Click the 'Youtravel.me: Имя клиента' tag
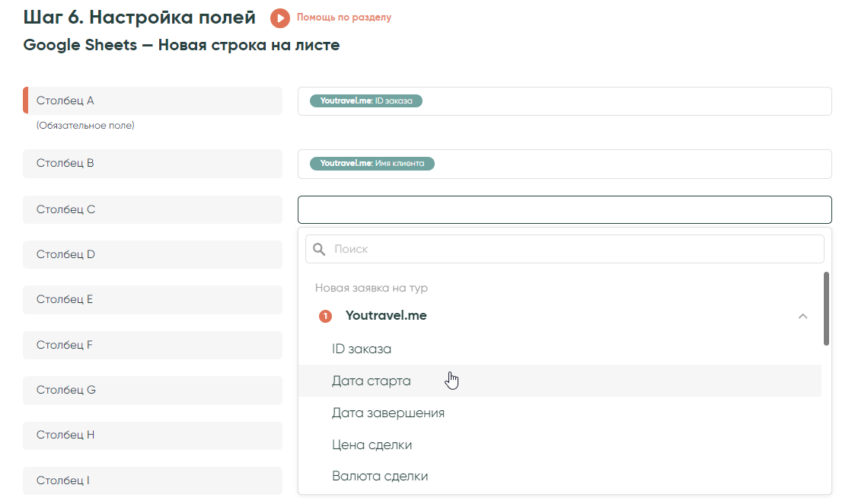855x504 pixels. pos(372,163)
